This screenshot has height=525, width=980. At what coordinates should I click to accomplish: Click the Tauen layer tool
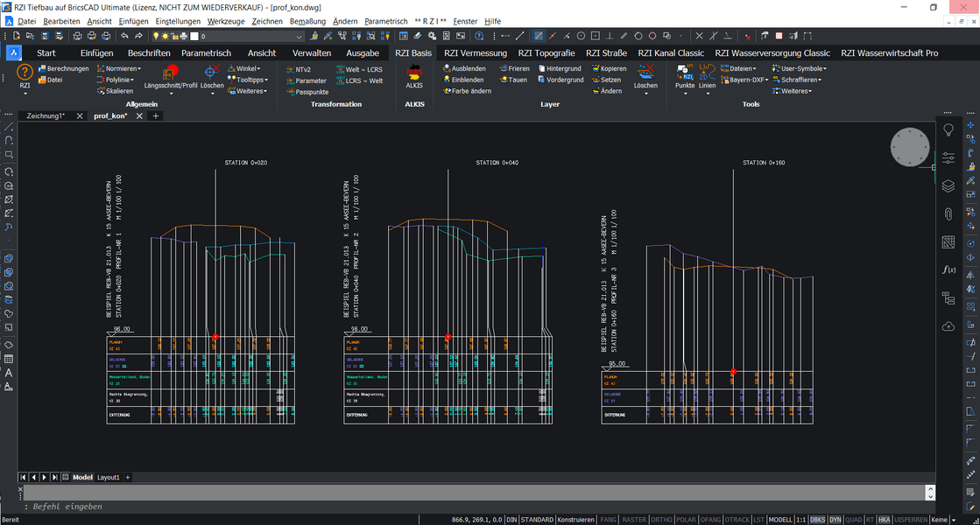tap(512, 80)
